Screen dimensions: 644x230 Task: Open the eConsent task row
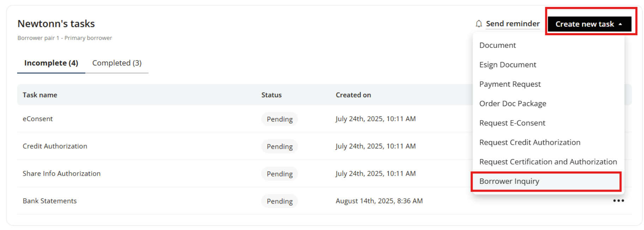coord(38,119)
